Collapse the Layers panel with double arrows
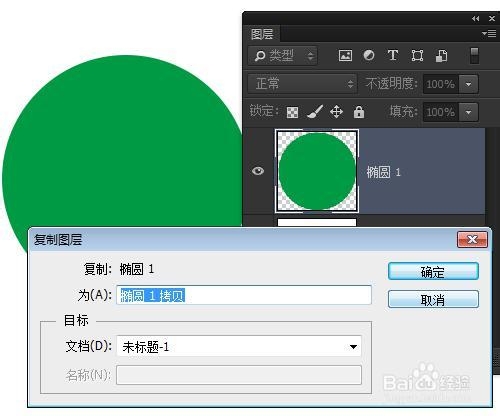This screenshot has width=500, height=416. click(x=476, y=19)
